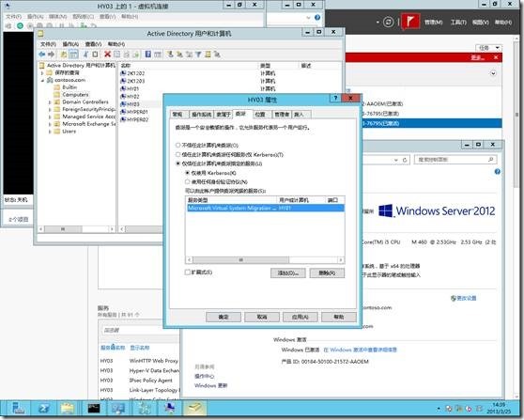Click the blue help icon in the Control Panel window

[x=498, y=172]
